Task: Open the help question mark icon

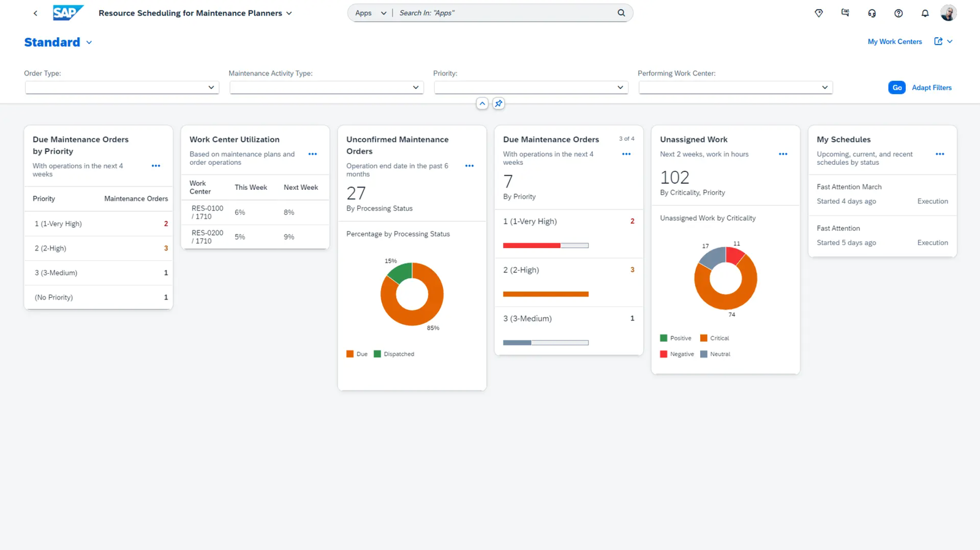Action: 899,13
